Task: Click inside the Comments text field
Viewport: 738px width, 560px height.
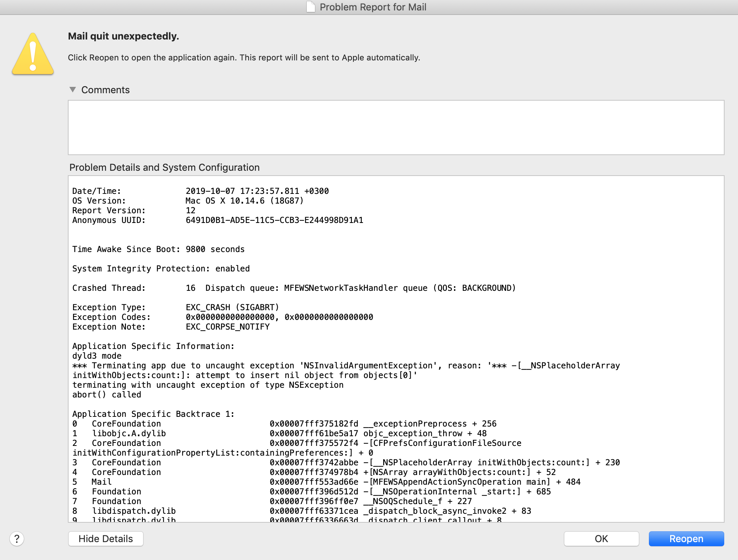Action: click(396, 128)
